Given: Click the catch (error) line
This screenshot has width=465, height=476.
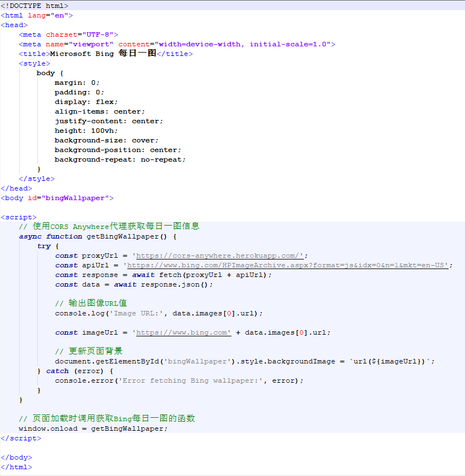Looking at the screenshot, I should click(75, 371).
